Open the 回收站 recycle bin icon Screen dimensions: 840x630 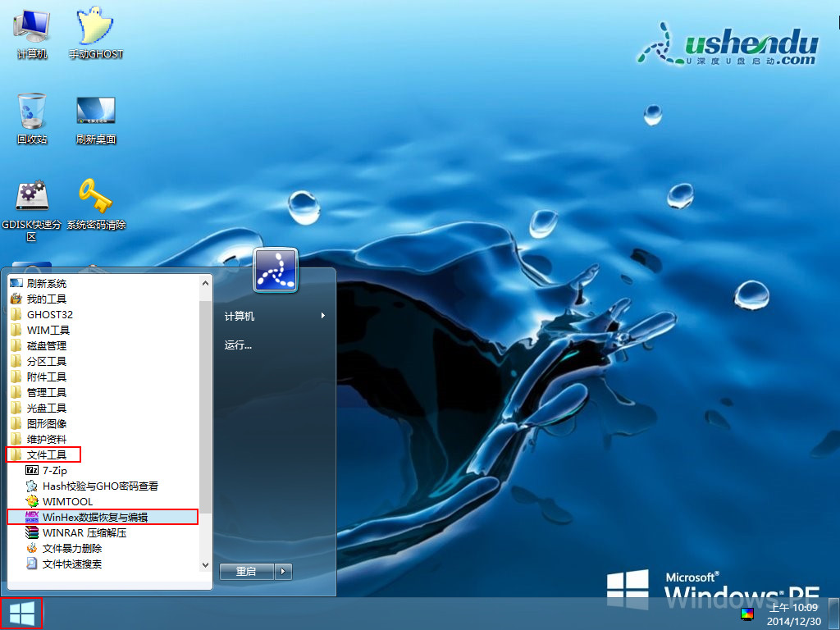tap(32, 118)
